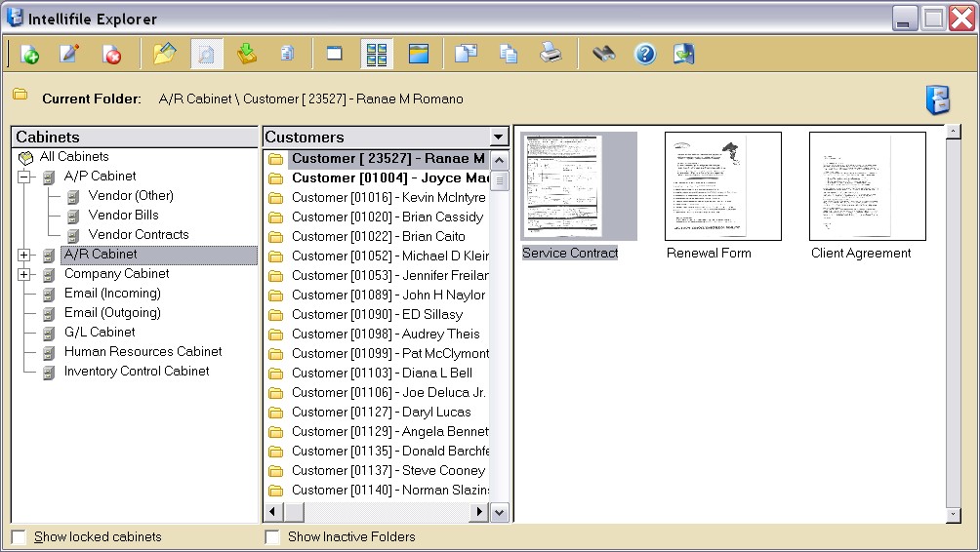Select Customer [01022] - Brian Caito

(x=378, y=237)
